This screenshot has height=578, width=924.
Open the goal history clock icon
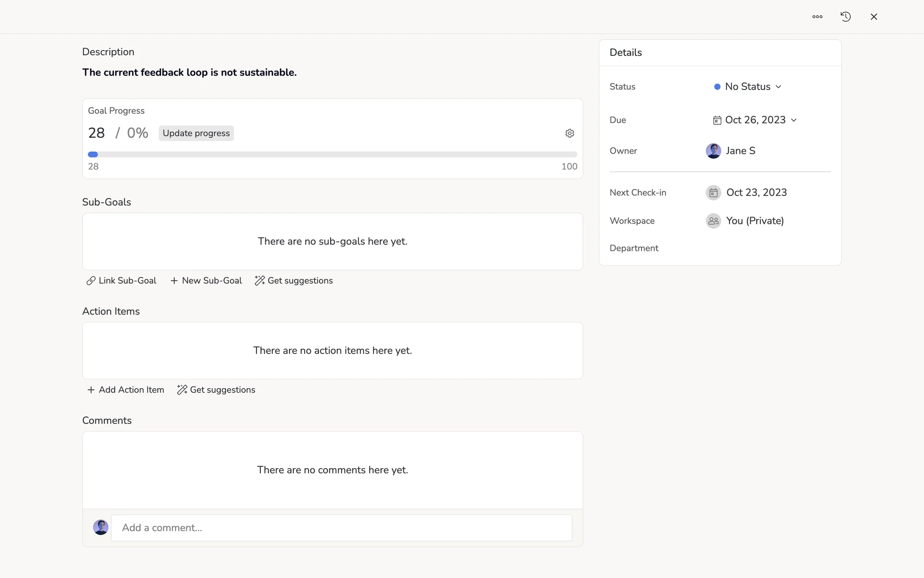(x=846, y=17)
